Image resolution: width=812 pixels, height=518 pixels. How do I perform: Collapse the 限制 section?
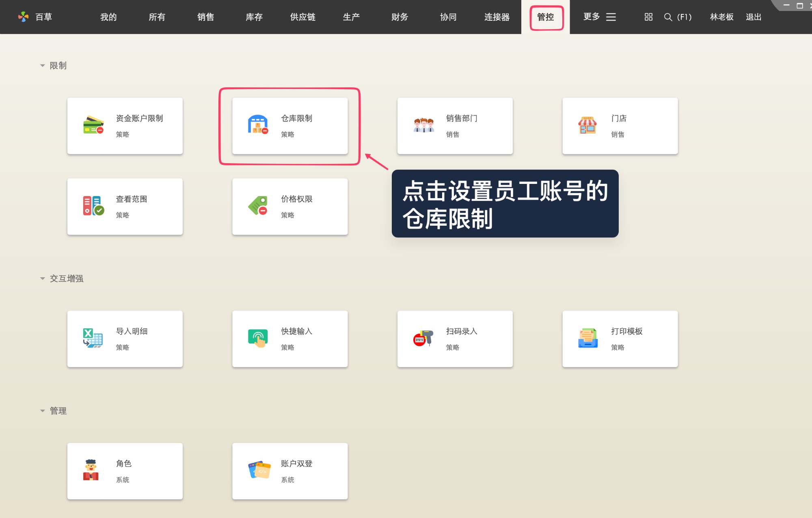[x=42, y=65]
